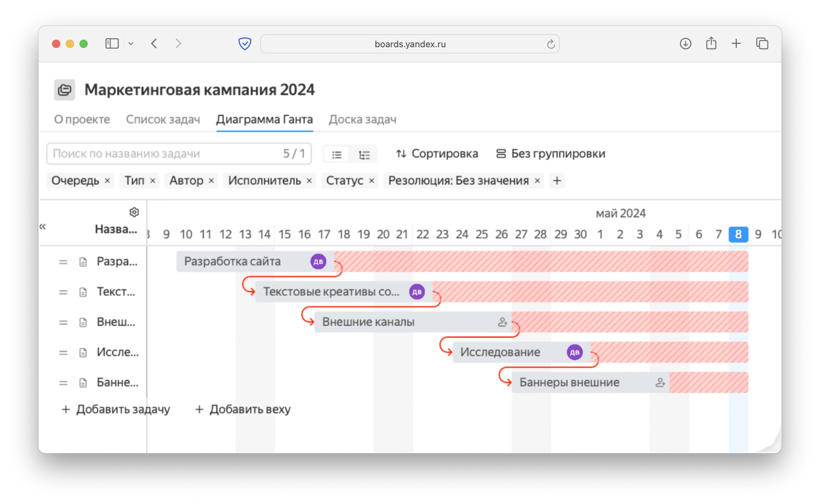
Task: Collapse task list panel with double chevron
Action: coord(43,227)
